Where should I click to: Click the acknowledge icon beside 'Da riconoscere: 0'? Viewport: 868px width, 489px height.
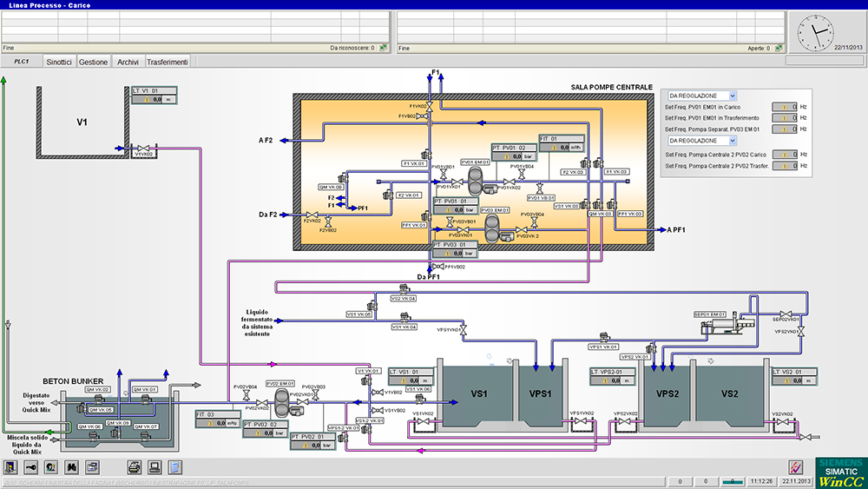pos(383,48)
